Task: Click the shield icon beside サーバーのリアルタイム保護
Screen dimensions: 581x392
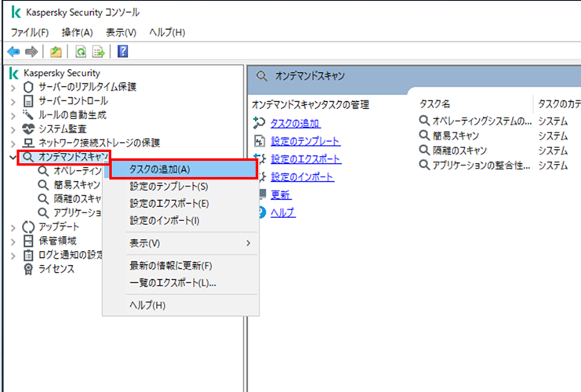Action: [28, 87]
